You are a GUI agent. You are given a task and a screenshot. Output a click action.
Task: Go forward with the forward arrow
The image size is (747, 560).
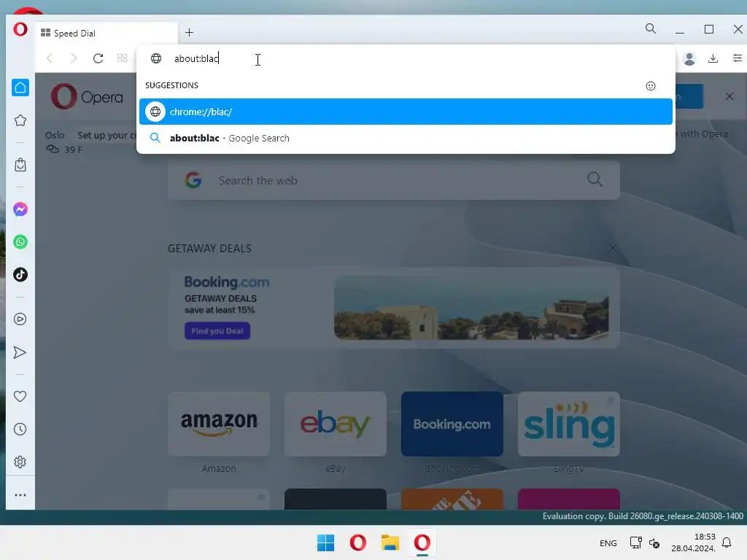point(74,58)
